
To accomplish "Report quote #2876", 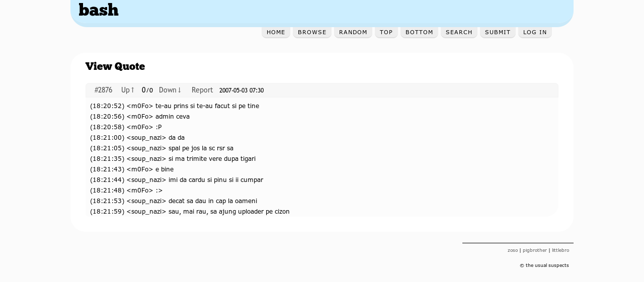I will pyautogui.click(x=202, y=90).
